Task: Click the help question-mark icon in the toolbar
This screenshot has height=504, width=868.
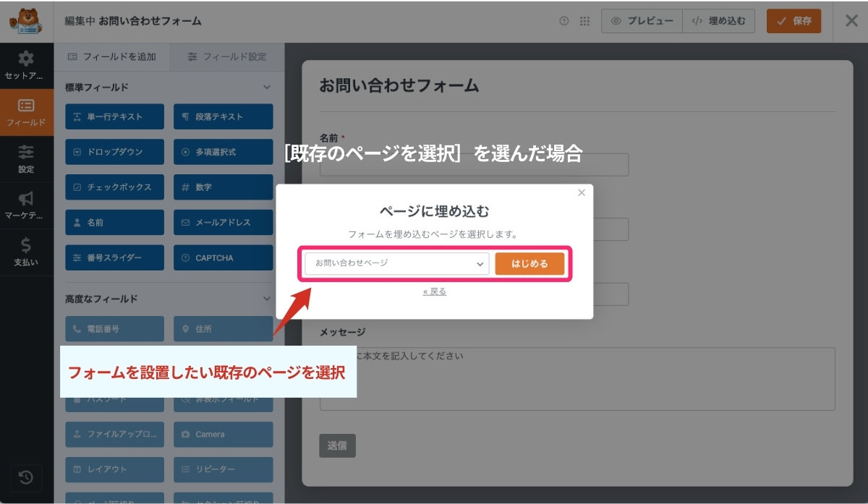Action: click(563, 20)
